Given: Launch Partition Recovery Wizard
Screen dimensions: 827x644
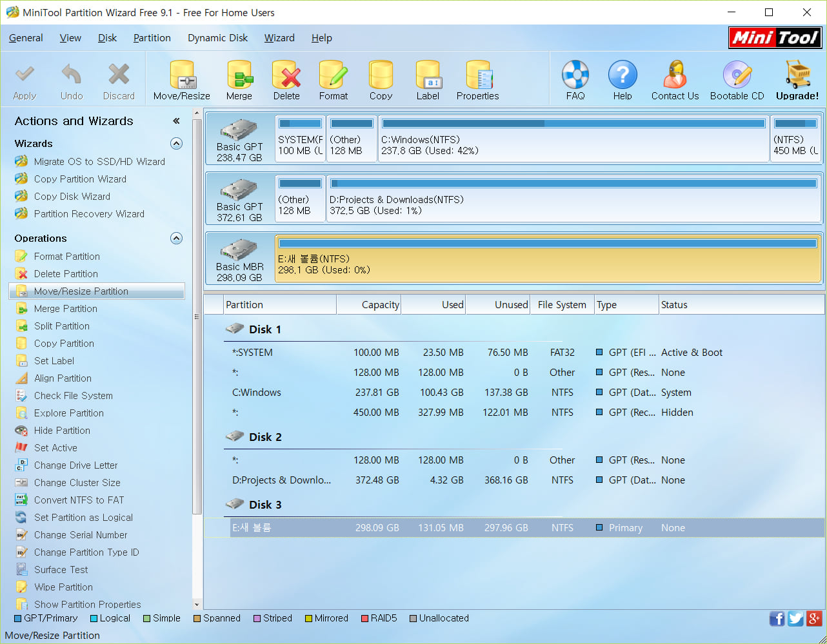Looking at the screenshot, I should [89, 214].
